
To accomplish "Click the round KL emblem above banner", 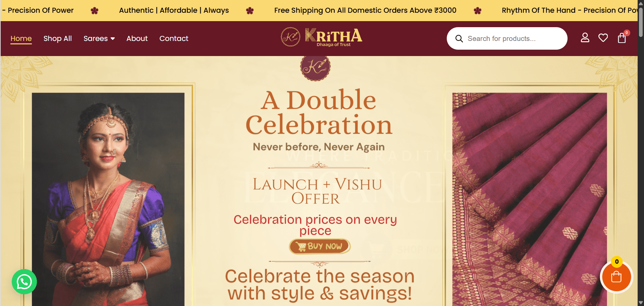I will pos(315,67).
